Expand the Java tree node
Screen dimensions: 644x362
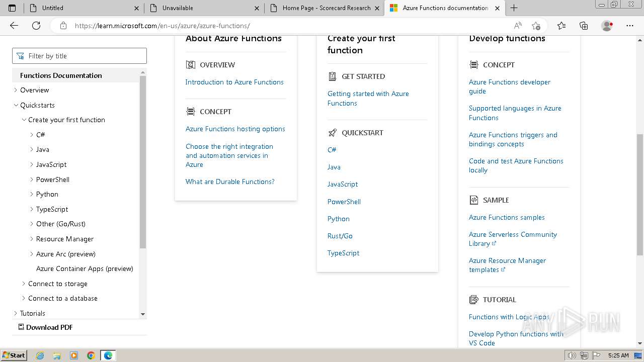(x=32, y=149)
